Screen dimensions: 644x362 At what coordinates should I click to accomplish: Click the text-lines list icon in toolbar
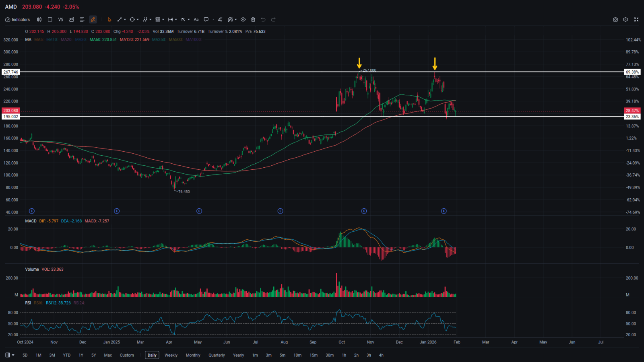tap(82, 19)
